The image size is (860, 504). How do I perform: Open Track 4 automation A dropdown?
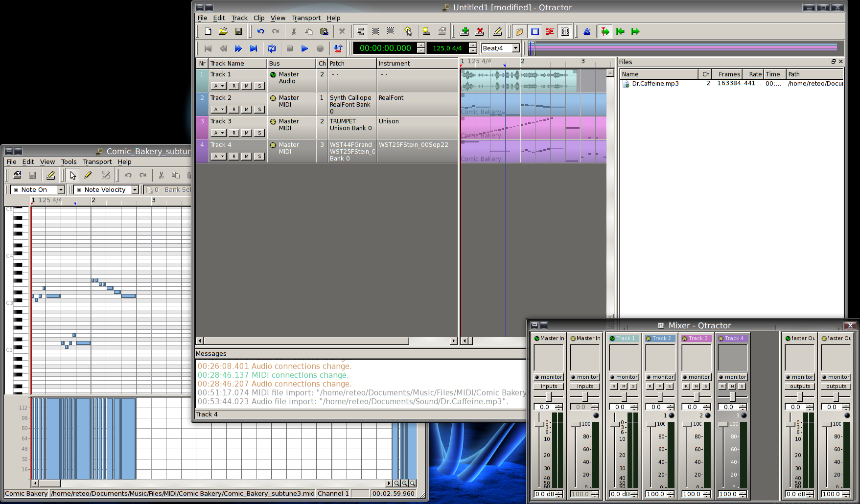click(x=219, y=157)
